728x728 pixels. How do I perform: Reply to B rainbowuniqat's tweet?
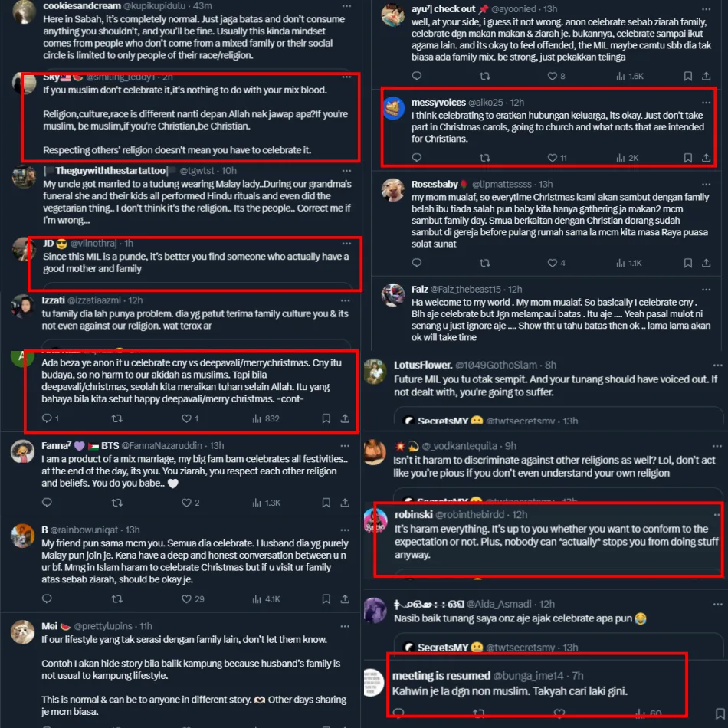47,598
